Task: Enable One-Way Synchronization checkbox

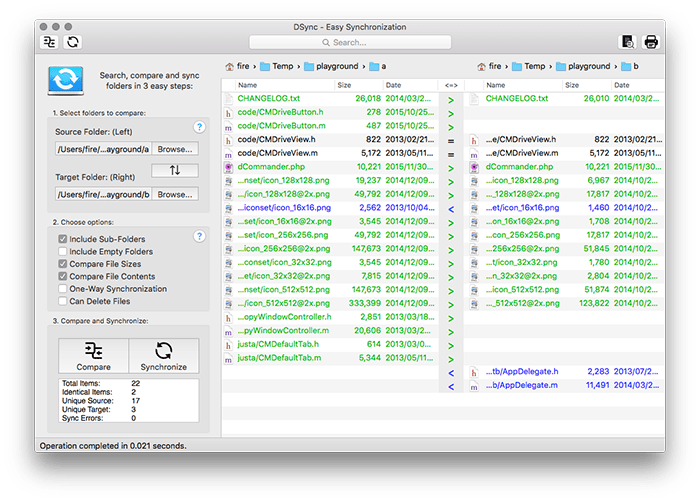Action: pyautogui.click(x=62, y=289)
